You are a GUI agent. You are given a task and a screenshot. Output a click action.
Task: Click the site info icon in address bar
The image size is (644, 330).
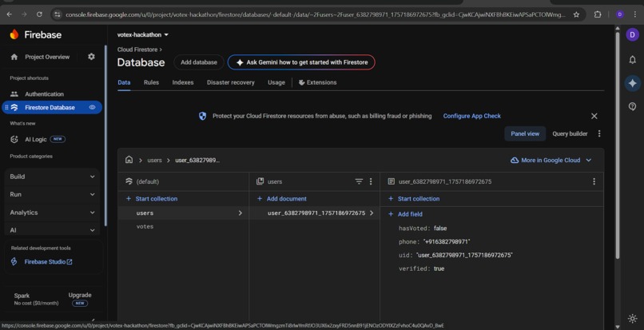point(58,14)
